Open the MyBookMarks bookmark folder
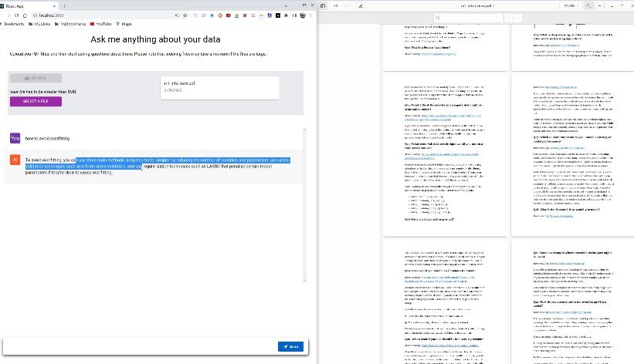 [70, 24]
